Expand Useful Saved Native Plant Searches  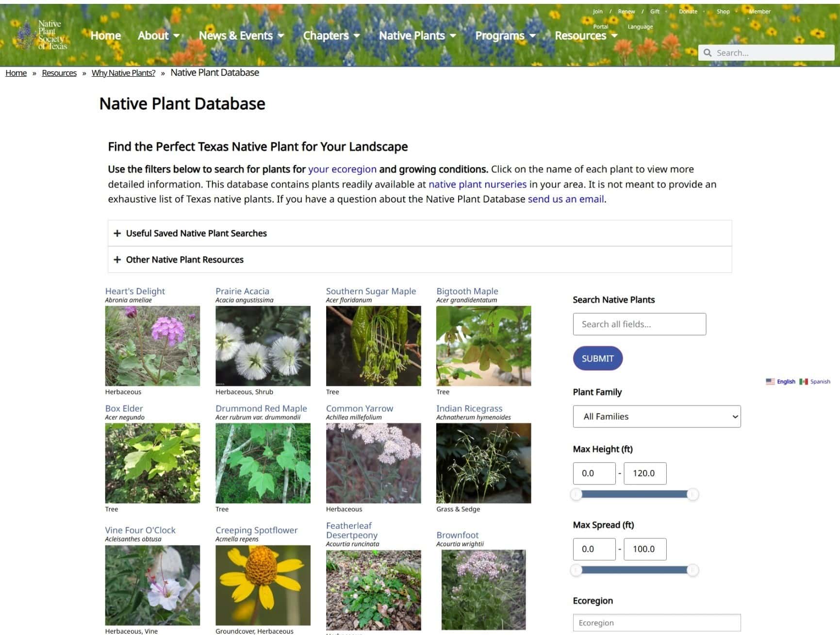coord(420,233)
